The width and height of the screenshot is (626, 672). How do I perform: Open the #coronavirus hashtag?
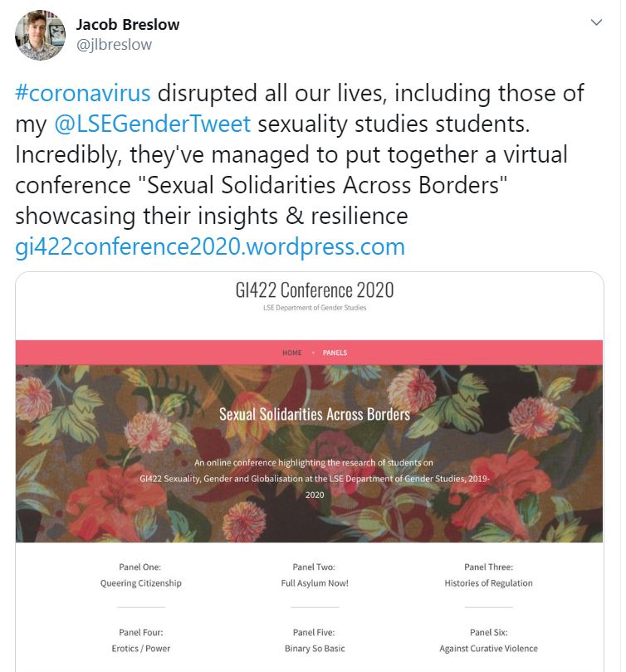click(x=83, y=93)
